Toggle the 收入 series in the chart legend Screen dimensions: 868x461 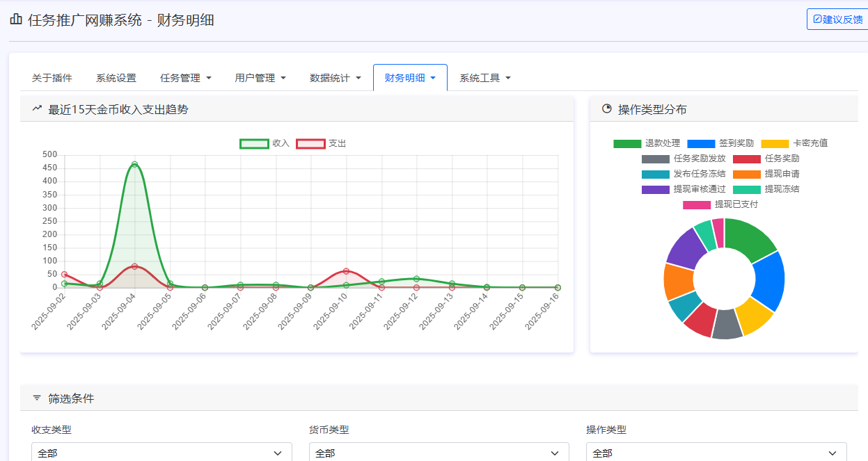point(265,143)
